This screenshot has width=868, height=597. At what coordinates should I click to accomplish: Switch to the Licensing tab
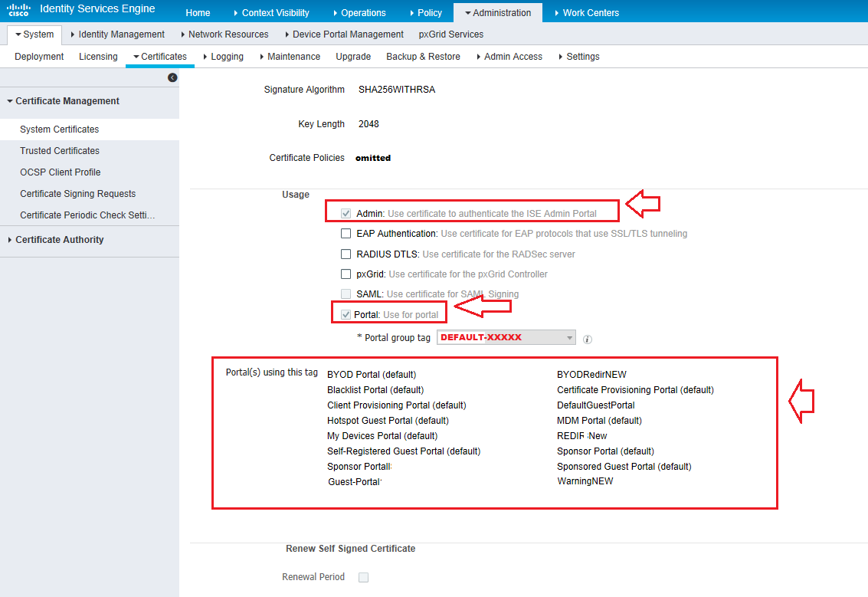click(x=98, y=57)
